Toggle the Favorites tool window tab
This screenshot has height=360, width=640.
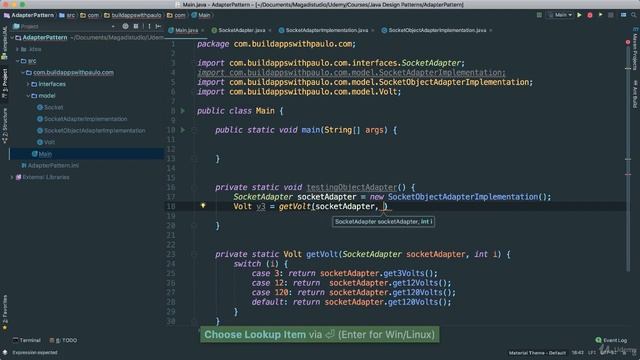coord(4,312)
